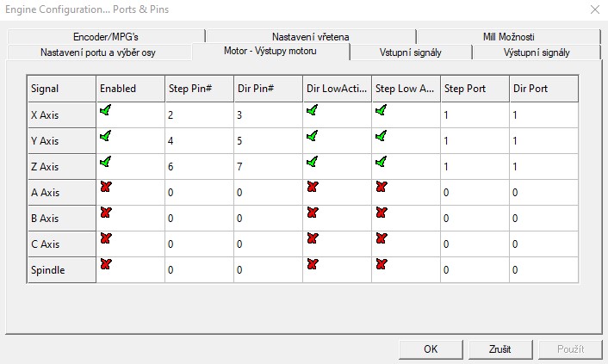Click the OK button
Image resolution: width=608 pixels, height=364 pixels.
pyautogui.click(x=431, y=349)
